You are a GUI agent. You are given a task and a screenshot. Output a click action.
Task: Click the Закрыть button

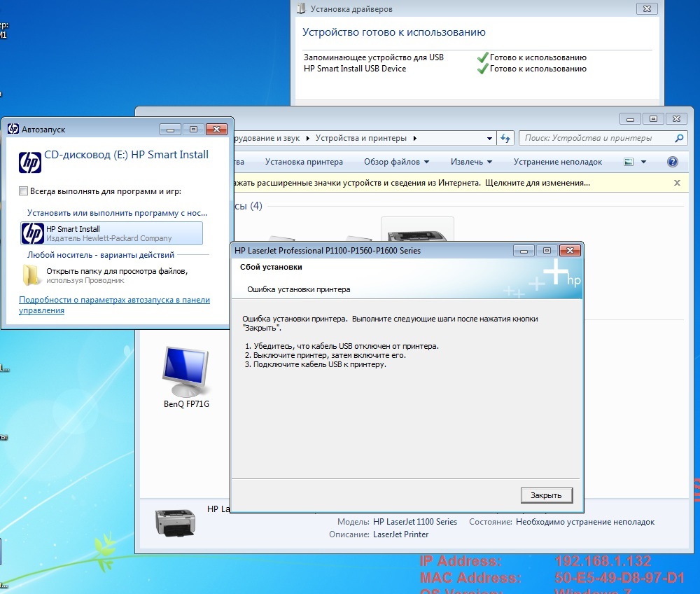click(x=547, y=495)
